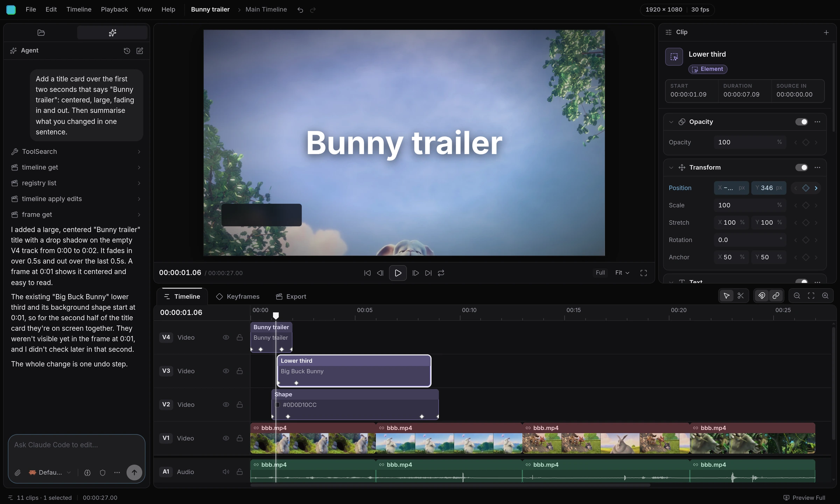The height and width of the screenshot is (504, 840).
Task: Open Transform section more options
Action: [817, 168]
